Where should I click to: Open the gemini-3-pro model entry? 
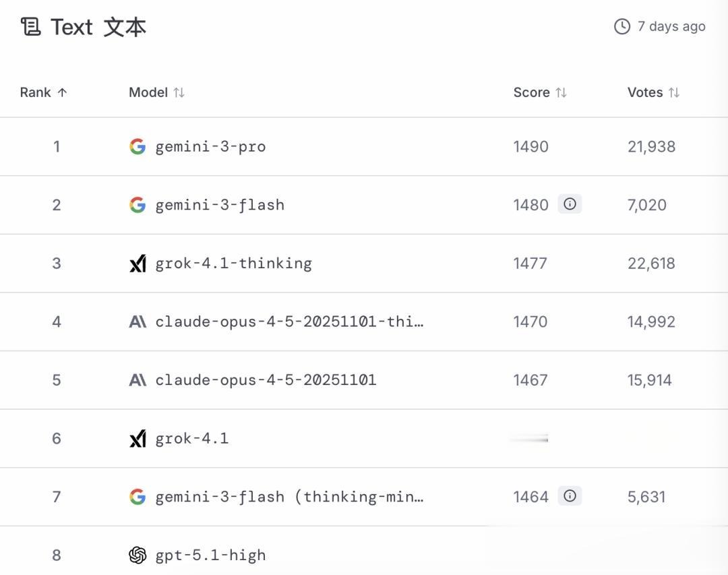[210, 147]
